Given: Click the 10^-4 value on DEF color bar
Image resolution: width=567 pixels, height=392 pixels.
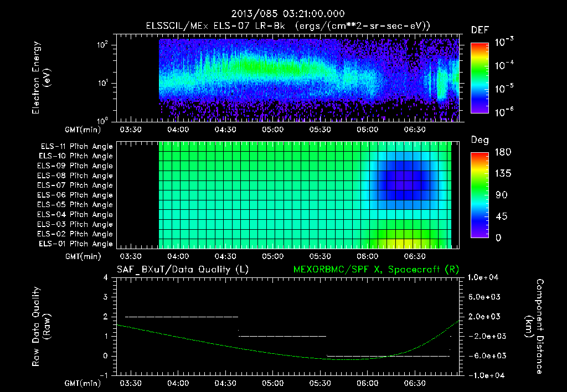Looking at the screenshot, I should [504, 65].
